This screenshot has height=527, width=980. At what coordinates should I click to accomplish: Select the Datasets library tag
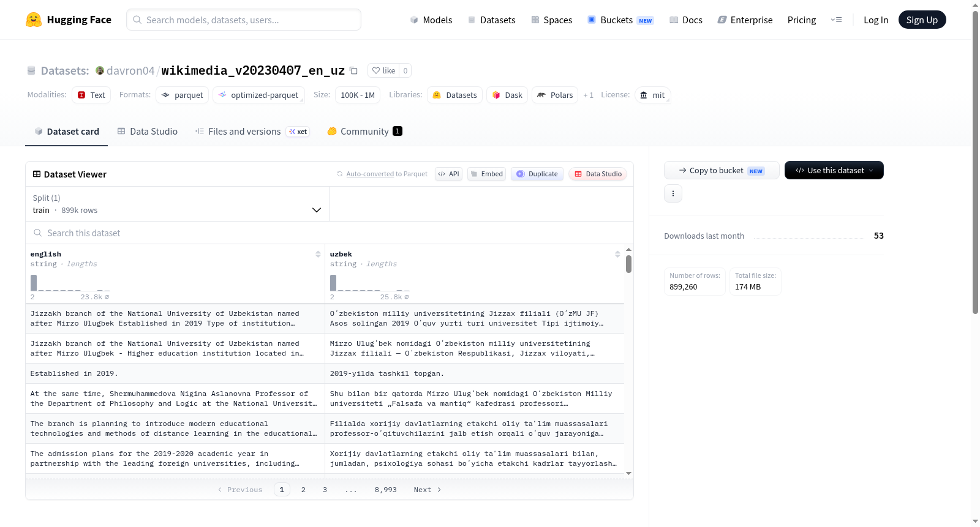tap(454, 95)
